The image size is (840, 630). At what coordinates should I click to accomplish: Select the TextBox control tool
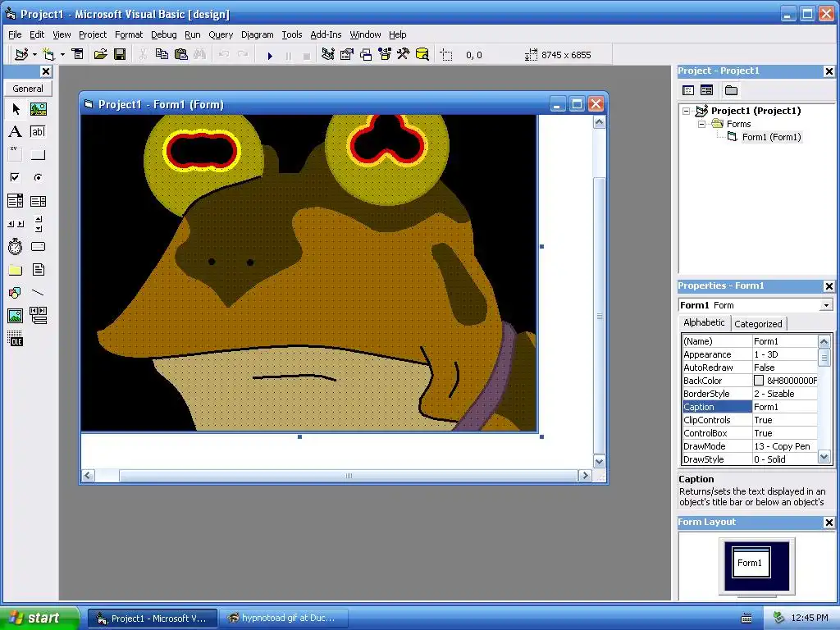pyautogui.click(x=38, y=132)
